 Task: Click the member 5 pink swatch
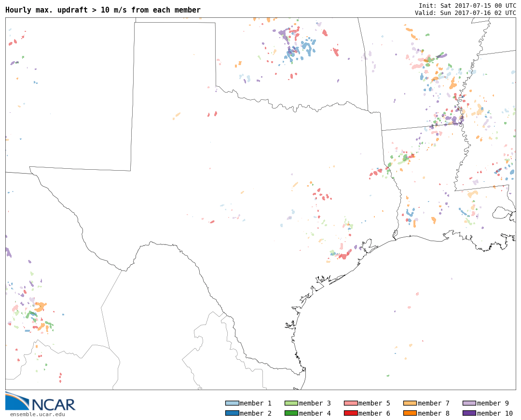point(351,403)
